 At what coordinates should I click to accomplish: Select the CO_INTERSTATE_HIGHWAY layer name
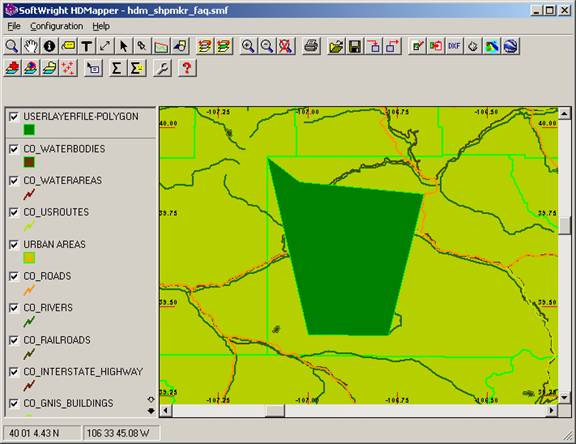coord(83,372)
